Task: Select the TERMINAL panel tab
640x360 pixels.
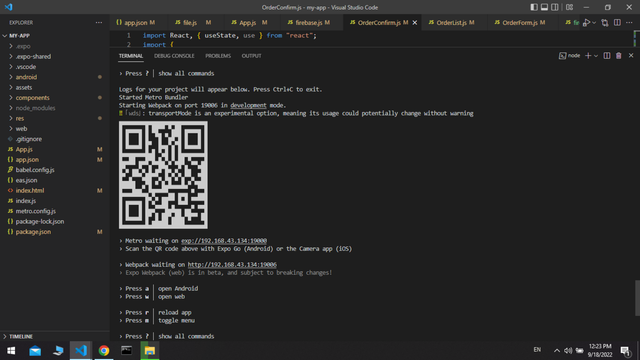Action: click(131, 56)
